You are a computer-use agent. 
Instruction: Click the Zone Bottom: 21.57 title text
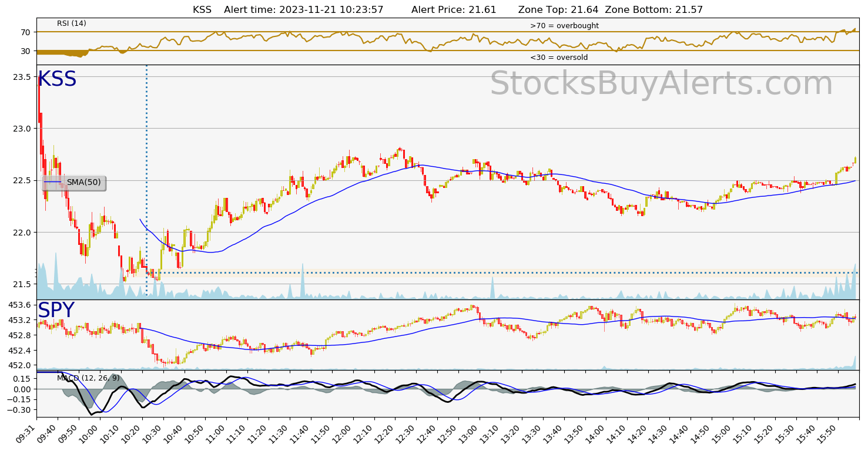tap(654, 10)
